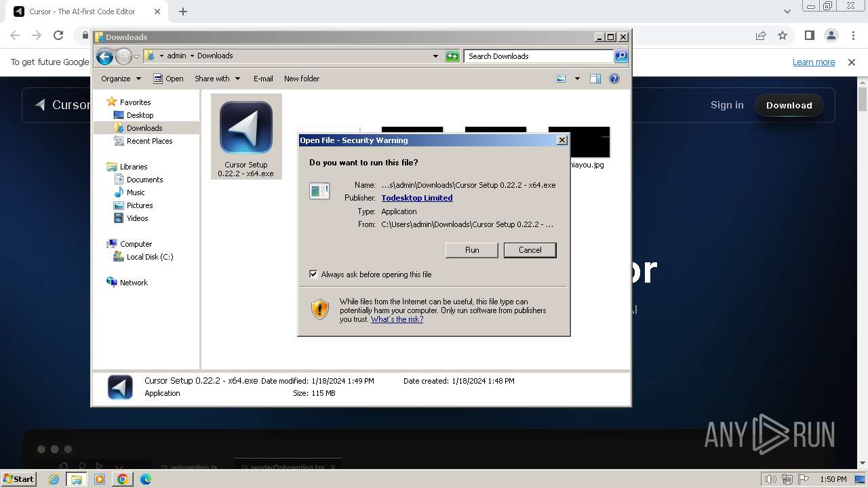Open Chrome tab search dropdown
This screenshot has width=868, height=488.
pos(787,12)
